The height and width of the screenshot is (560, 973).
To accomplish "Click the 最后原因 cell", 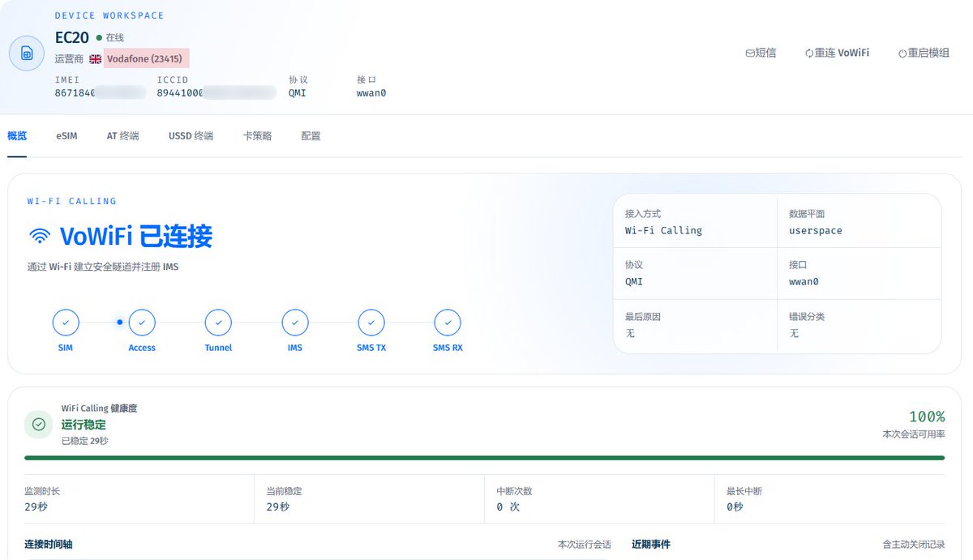I will (x=695, y=325).
